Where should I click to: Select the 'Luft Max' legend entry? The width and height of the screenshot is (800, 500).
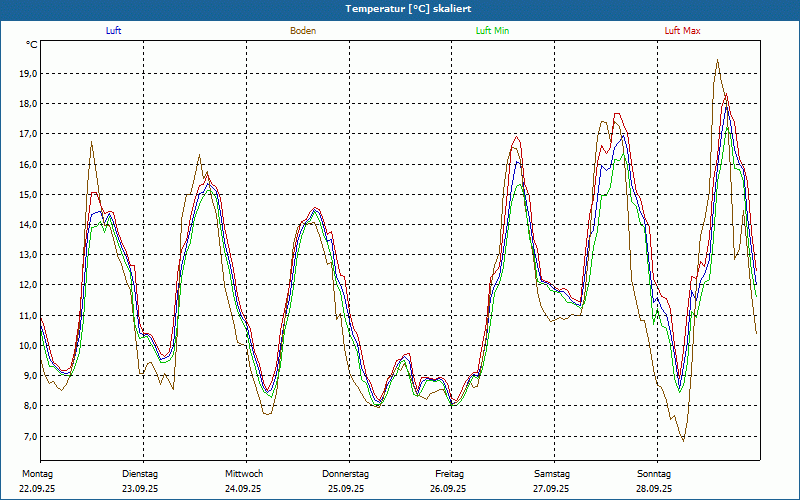pos(683,31)
